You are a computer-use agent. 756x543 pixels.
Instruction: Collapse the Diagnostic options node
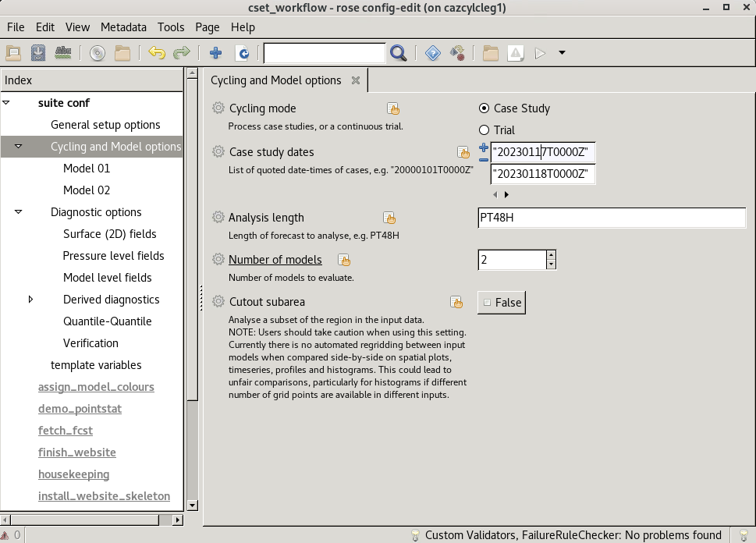point(18,211)
